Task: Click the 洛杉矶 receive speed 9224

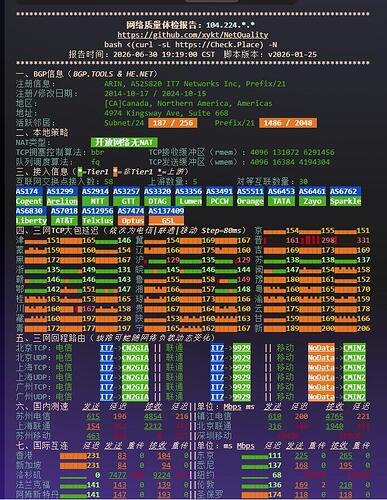Action: coord(162,475)
